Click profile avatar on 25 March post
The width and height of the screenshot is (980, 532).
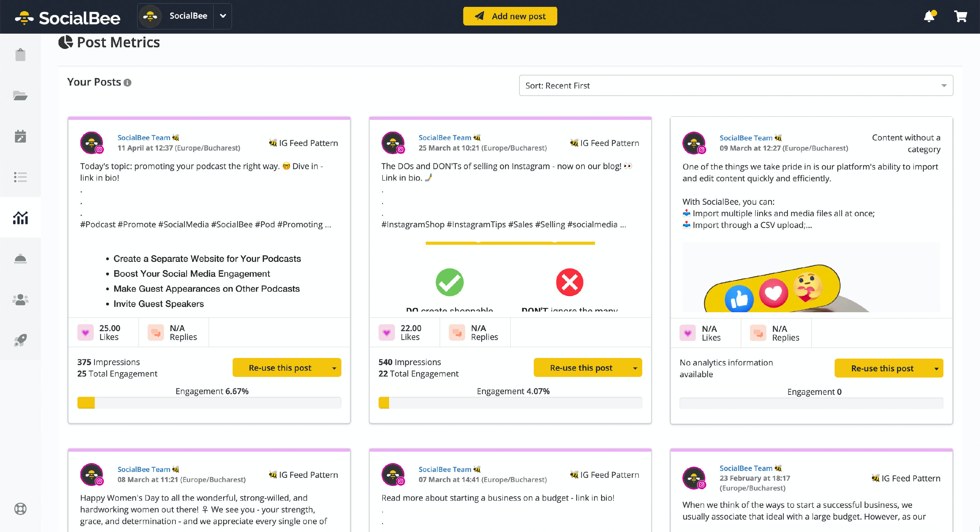(x=393, y=143)
